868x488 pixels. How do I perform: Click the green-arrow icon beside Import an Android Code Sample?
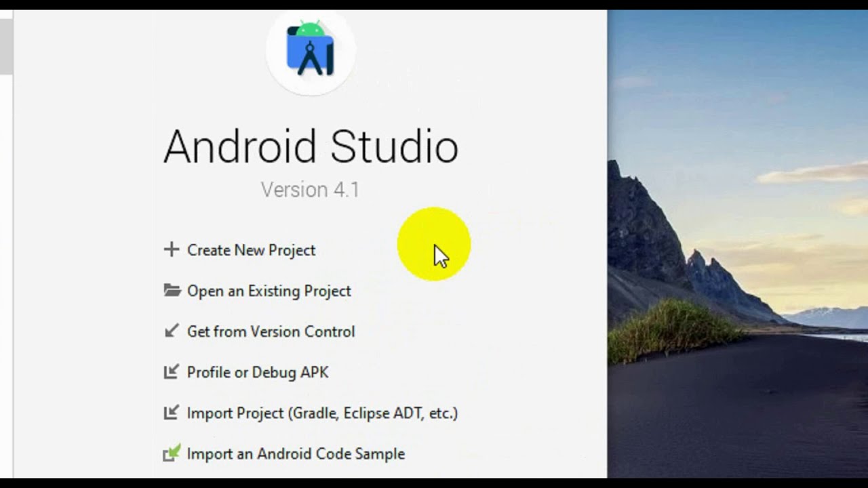point(172,453)
